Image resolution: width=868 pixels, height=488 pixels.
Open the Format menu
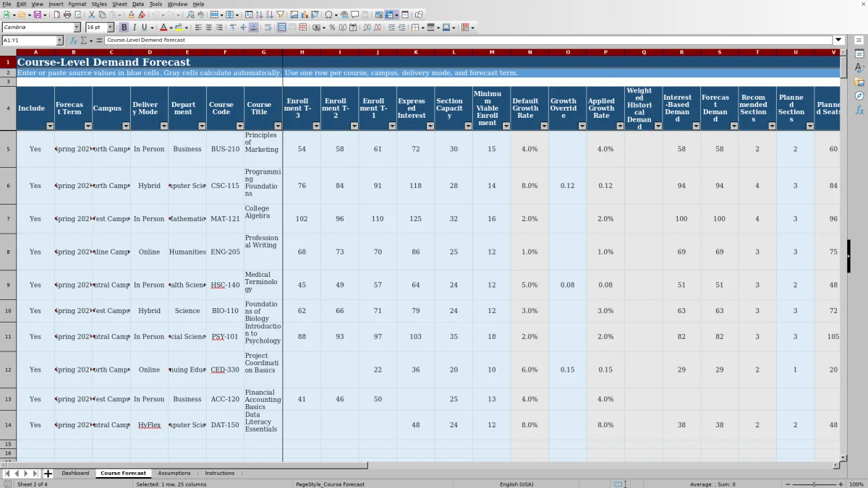(77, 4)
